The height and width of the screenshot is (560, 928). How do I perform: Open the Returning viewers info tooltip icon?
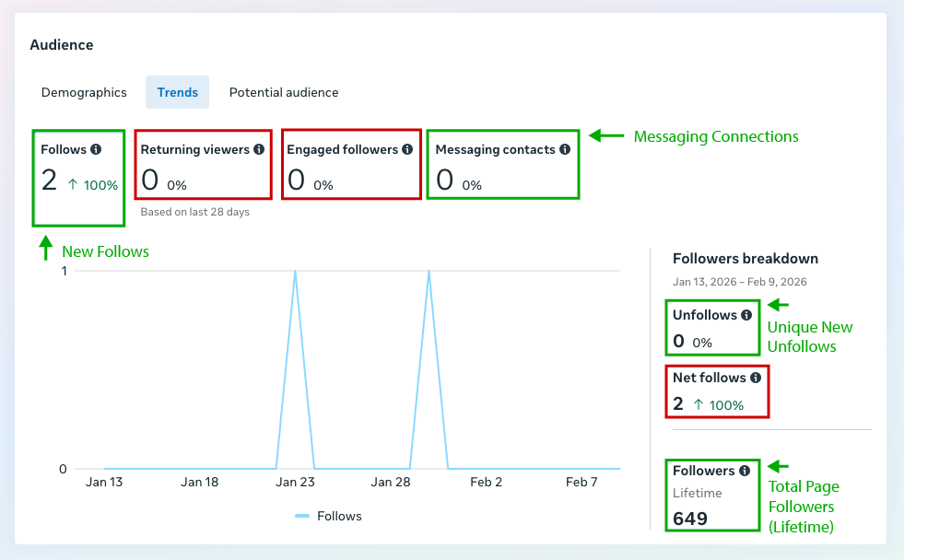259,149
